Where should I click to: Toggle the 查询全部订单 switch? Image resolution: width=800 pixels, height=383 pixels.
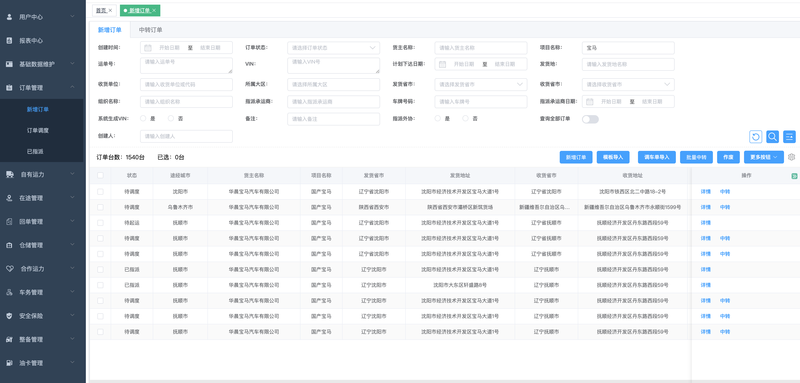(x=590, y=119)
